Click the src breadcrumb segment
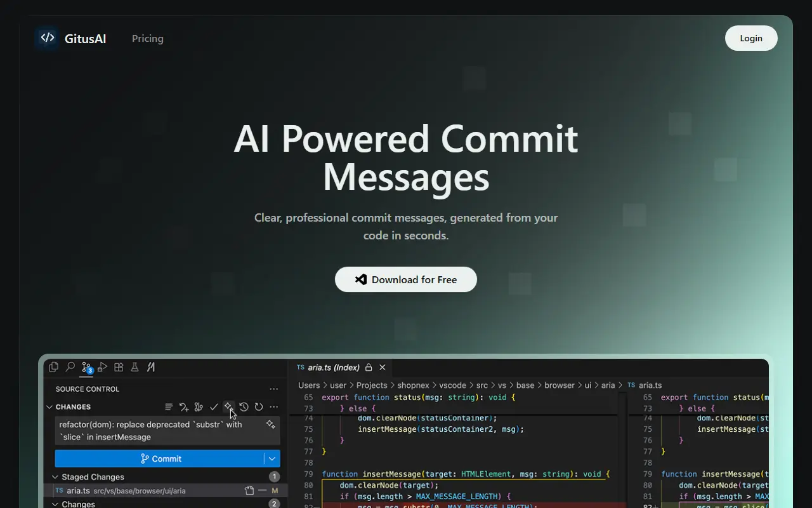This screenshot has height=508, width=812. pyautogui.click(x=482, y=385)
